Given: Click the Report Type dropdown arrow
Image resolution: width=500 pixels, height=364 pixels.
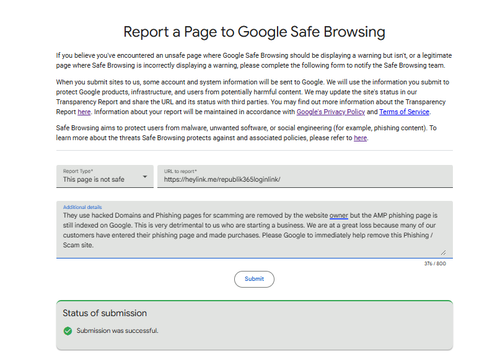Looking at the screenshot, I should coord(145,176).
